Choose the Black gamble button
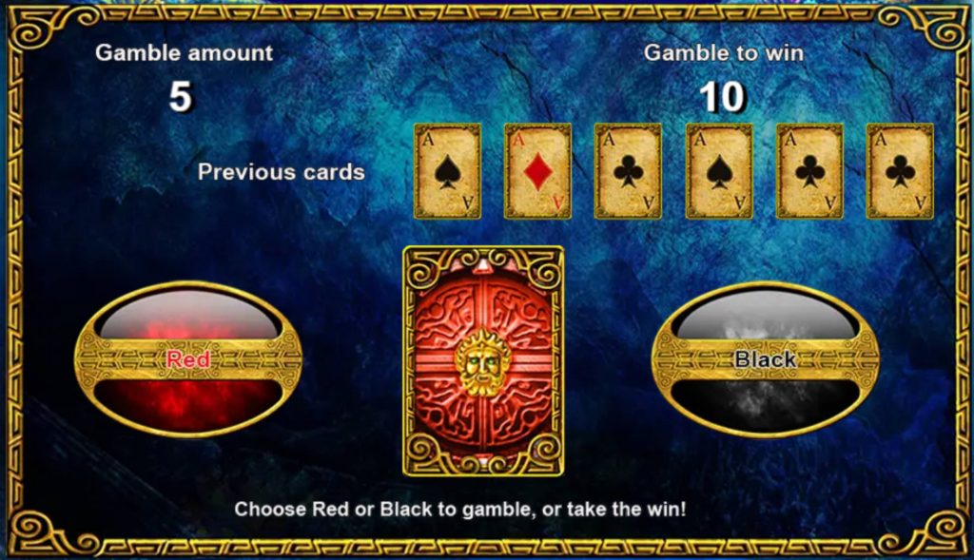Viewport: 974px width, 560px height. [766, 359]
